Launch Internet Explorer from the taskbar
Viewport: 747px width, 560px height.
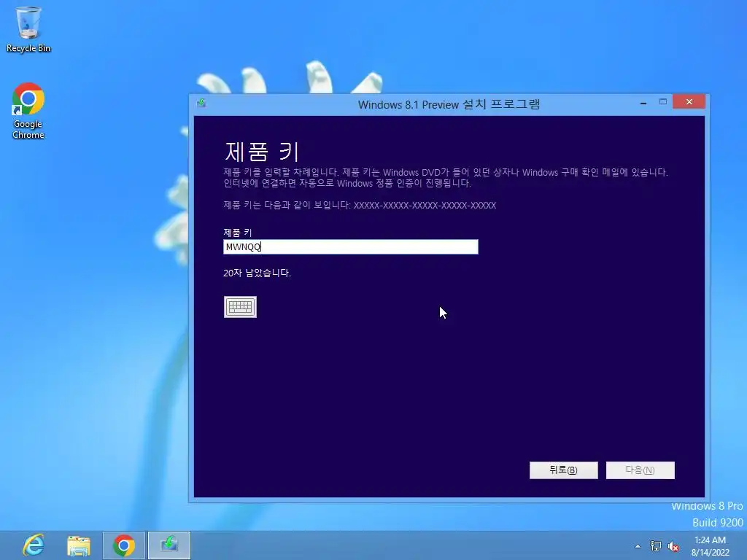pyautogui.click(x=34, y=545)
